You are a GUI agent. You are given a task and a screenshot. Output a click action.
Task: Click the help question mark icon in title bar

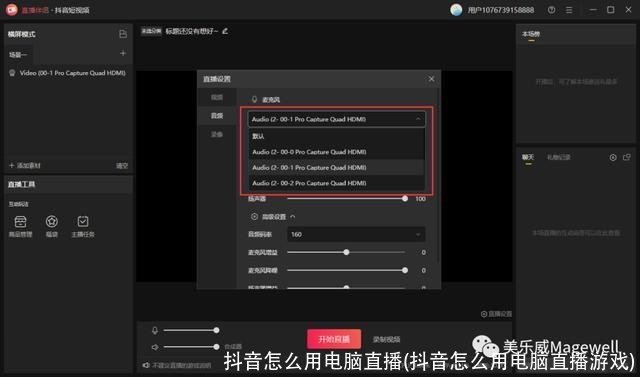coord(551,10)
